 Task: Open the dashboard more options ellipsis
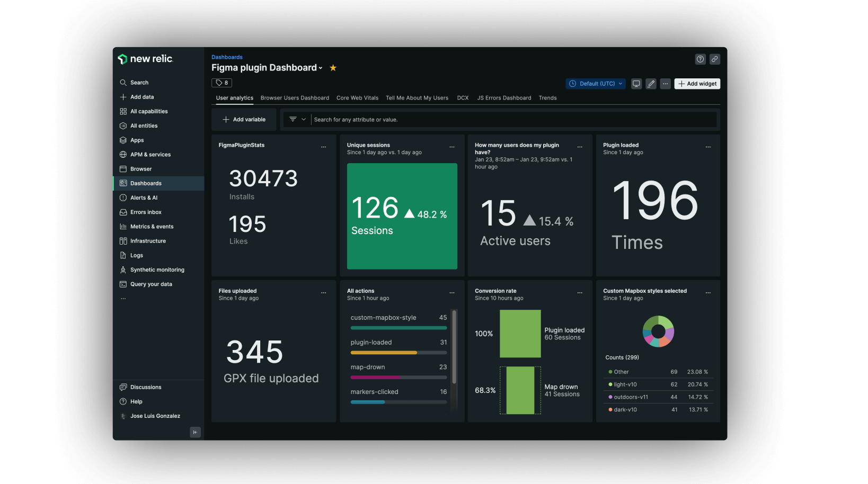click(666, 84)
